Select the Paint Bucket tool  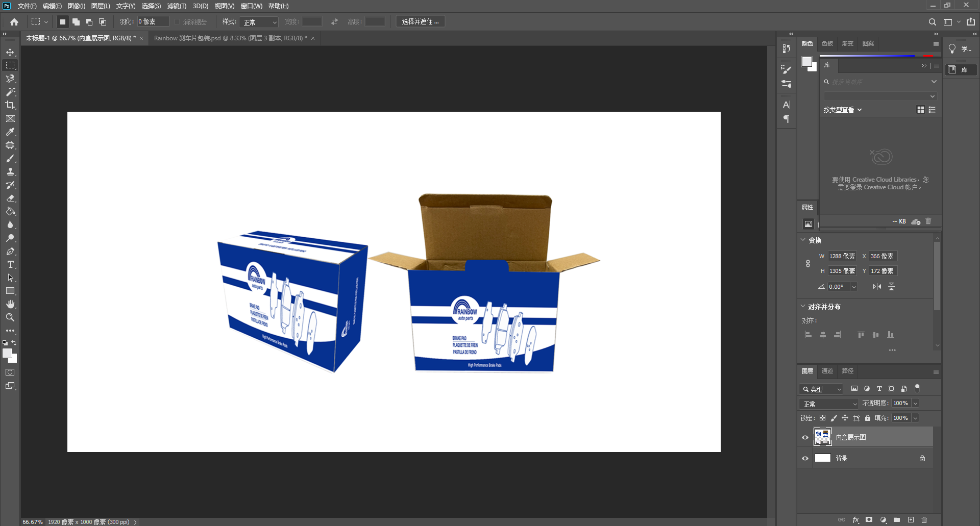coord(10,211)
